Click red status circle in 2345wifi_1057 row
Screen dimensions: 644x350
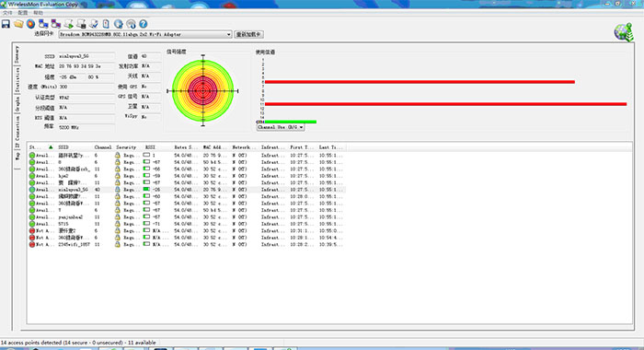click(32, 244)
